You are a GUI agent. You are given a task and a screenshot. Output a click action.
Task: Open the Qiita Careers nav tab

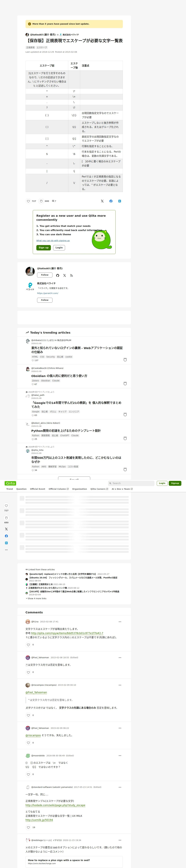point(99,489)
